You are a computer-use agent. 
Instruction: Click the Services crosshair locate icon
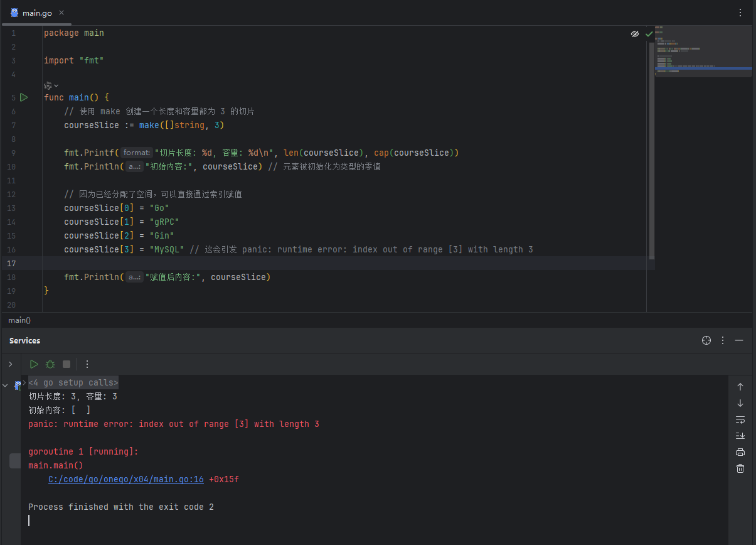click(706, 340)
